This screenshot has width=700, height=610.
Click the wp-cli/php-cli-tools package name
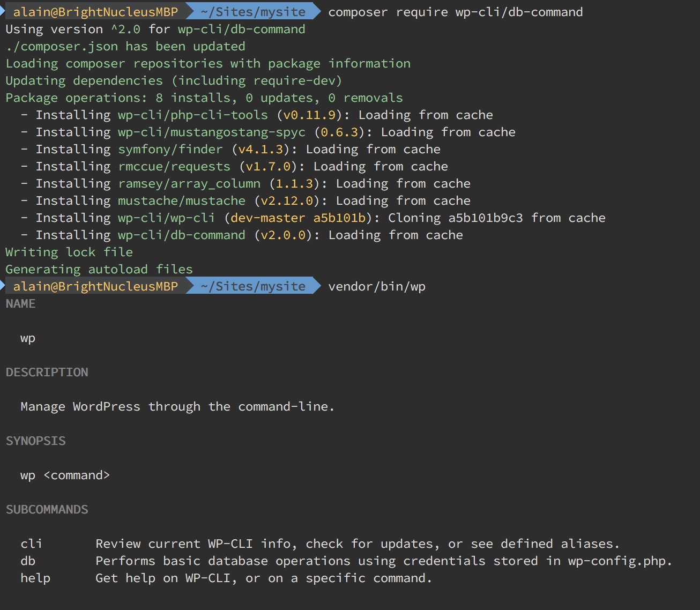[192, 115]
